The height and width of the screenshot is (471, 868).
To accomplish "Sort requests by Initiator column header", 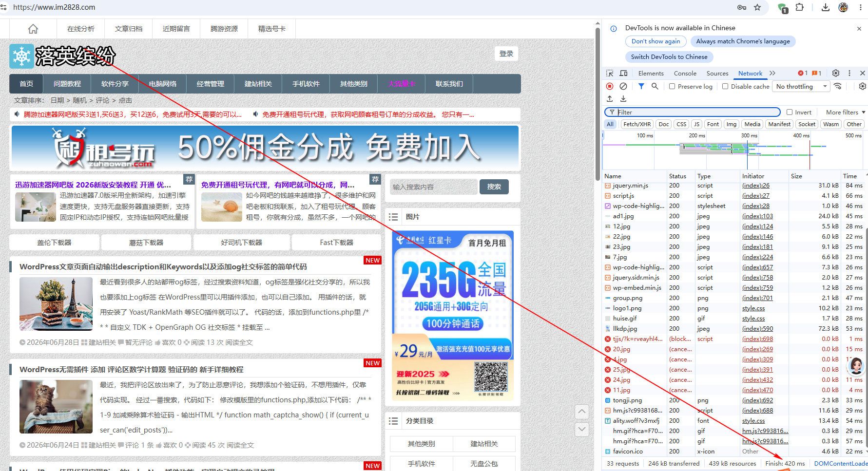I will [x=764, y=176].
